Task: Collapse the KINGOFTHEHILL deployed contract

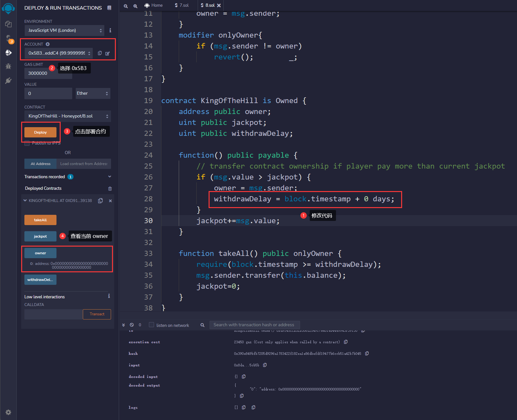Action: point(25,200)
